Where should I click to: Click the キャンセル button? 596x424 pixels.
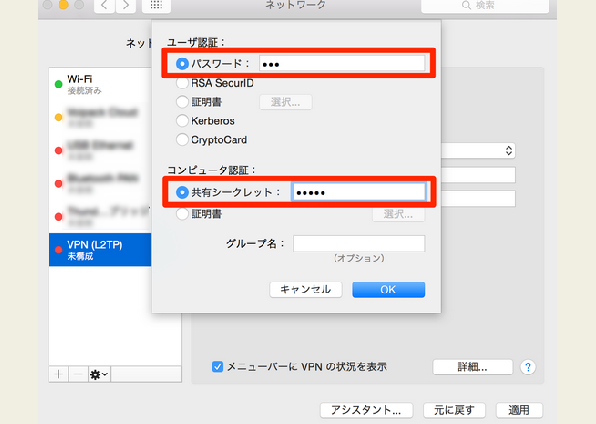[x=306, y=290]
